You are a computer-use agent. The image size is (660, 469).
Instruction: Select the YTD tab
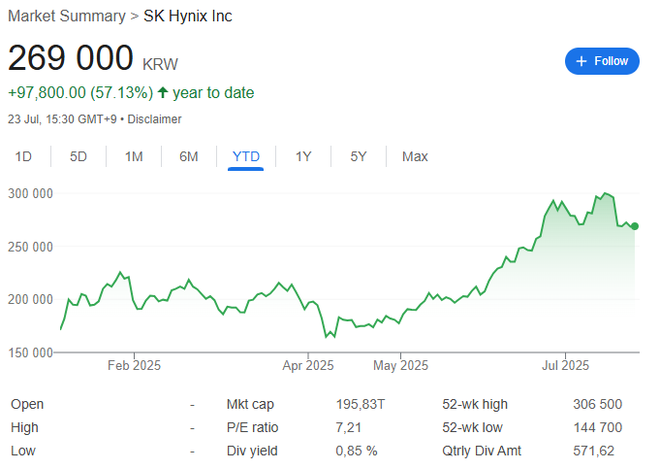[x=246, y=157]
